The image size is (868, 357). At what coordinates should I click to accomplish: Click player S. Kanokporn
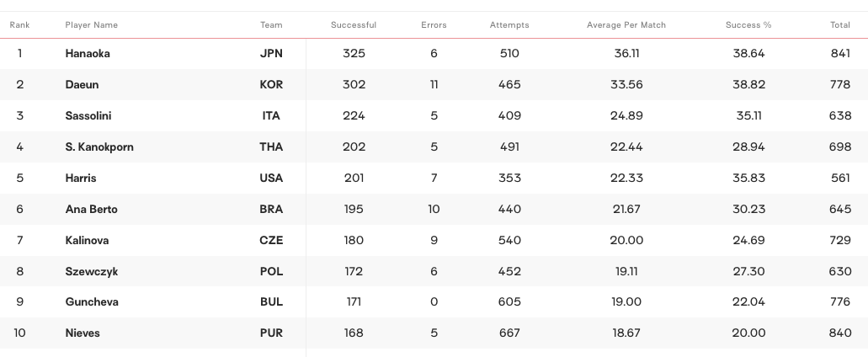click(x=99, y=147)
